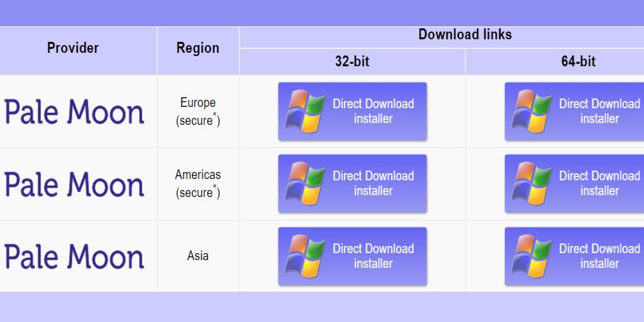
Task: Click the Europe 64-bit Direct Download installer button
Action: 574,111
